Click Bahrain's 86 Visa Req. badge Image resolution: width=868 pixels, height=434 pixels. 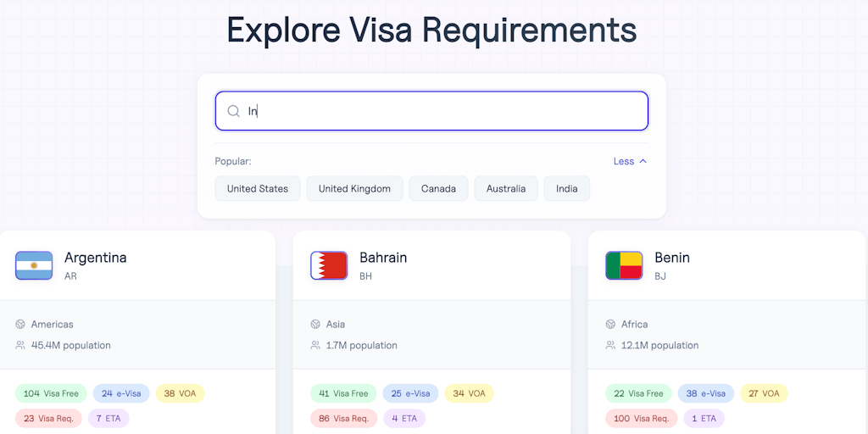[344, 419]
